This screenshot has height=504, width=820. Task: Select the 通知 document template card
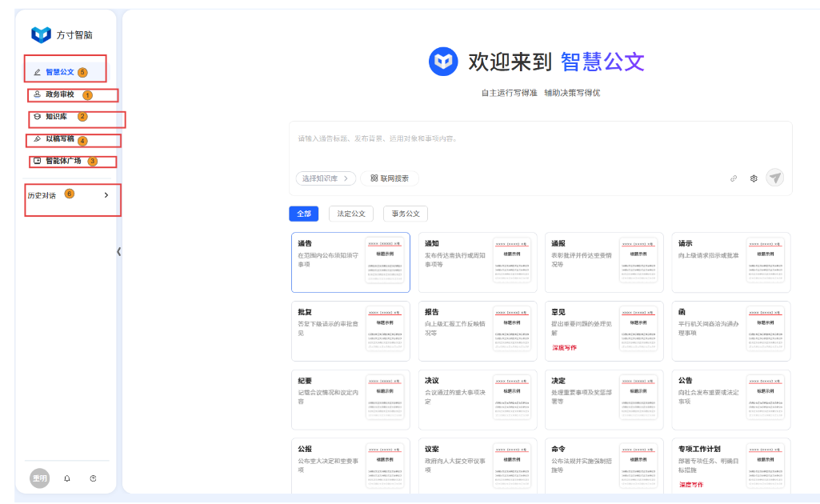click(477, 262)
